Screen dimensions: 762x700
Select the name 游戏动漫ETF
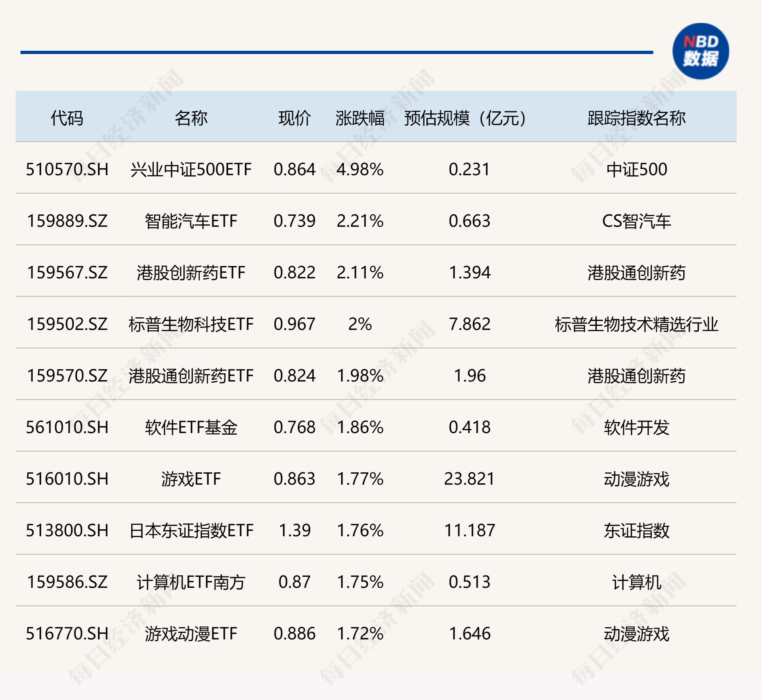[191, 634]
